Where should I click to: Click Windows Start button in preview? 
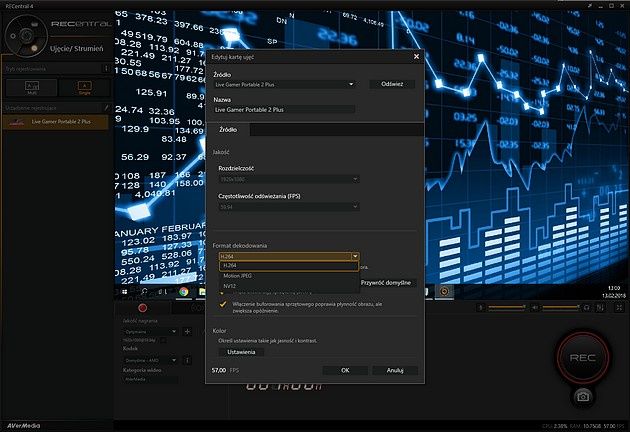pyautogui.click(x=125, y=292)
